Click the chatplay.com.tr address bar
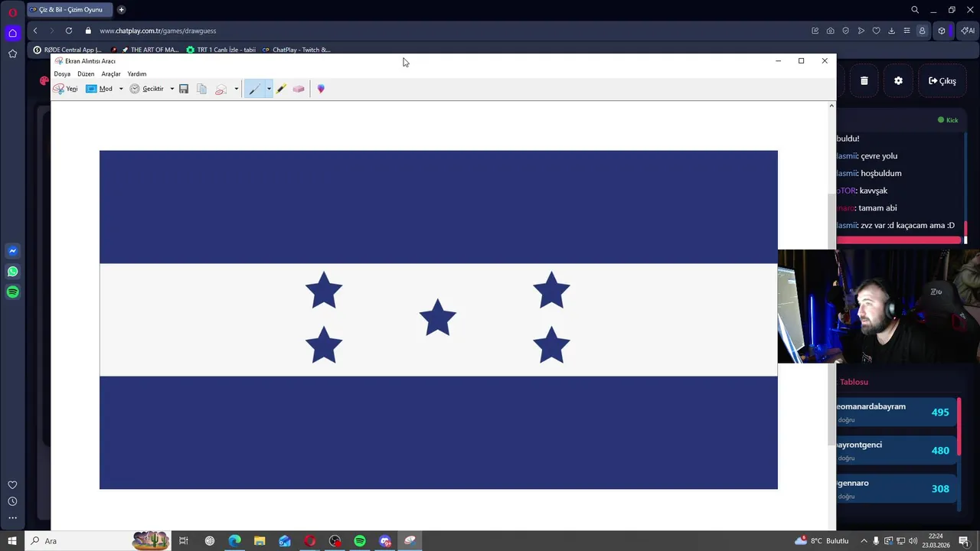This screenshot has height=551, width=980. pos(158,31)
